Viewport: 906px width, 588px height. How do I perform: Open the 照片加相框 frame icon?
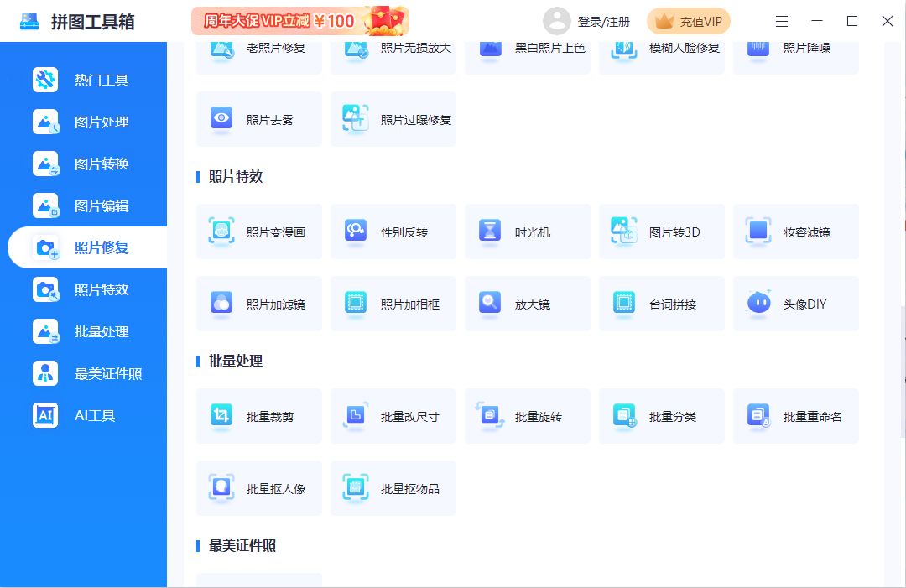coord(356,304)
